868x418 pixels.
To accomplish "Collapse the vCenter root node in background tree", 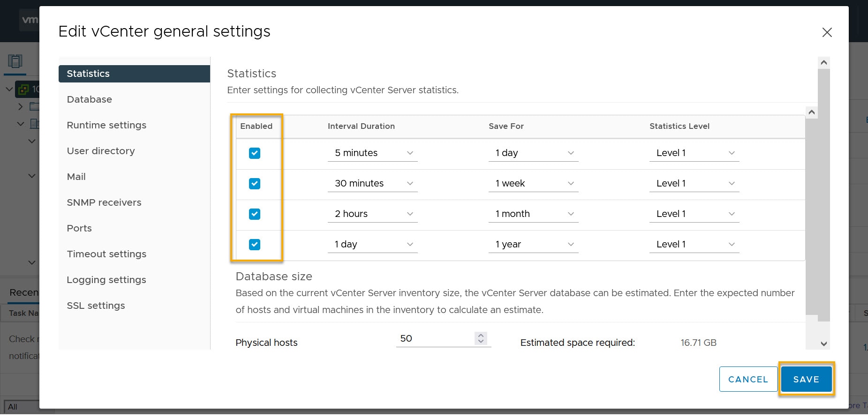I will tap(9, 89).
